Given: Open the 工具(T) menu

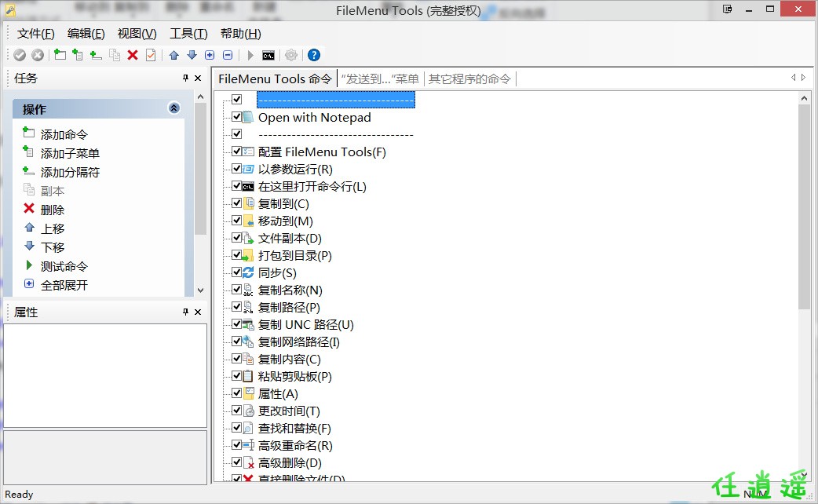Looking at the screenshot, I should (188, 34).
